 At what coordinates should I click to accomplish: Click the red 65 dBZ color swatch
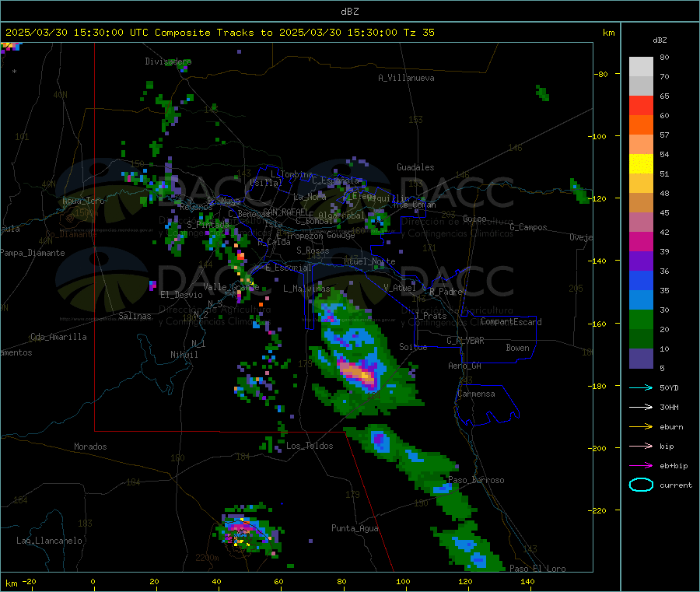(x=641, y=105)
